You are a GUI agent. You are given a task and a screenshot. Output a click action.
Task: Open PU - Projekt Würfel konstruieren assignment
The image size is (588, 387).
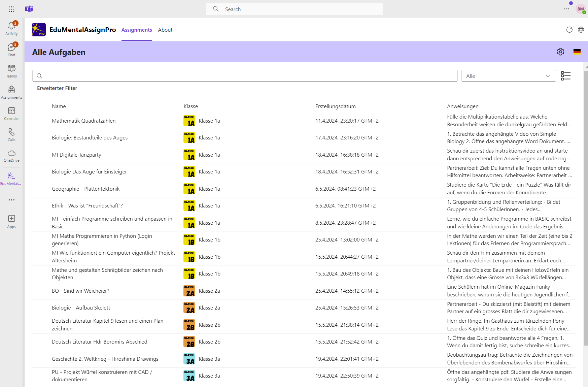pos(102,376)
